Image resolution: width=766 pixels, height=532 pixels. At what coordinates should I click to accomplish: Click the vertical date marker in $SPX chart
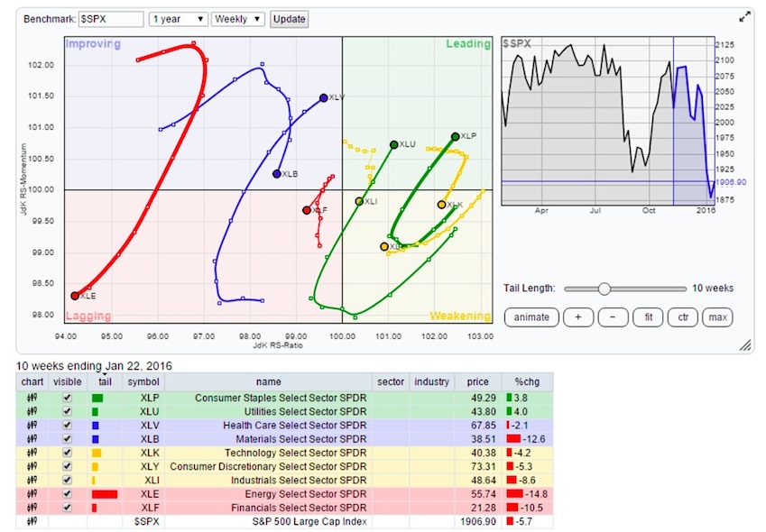pyautogui.click(x=673, y=121)
